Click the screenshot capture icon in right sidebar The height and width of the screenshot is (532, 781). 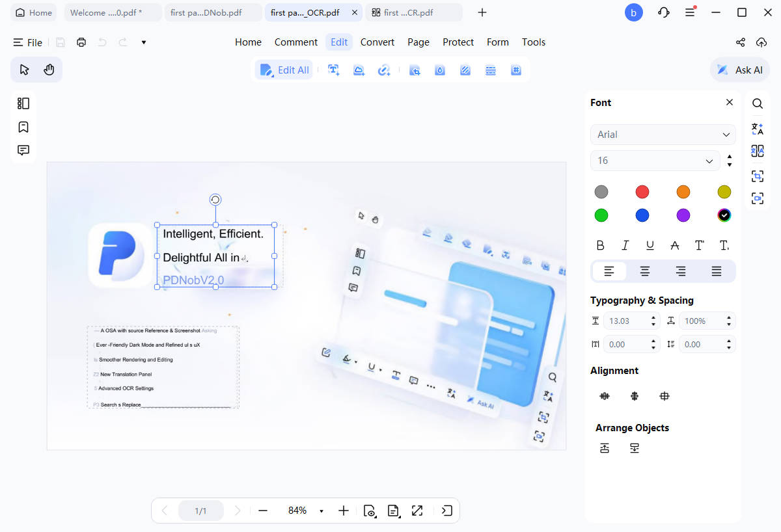[758, 198]
